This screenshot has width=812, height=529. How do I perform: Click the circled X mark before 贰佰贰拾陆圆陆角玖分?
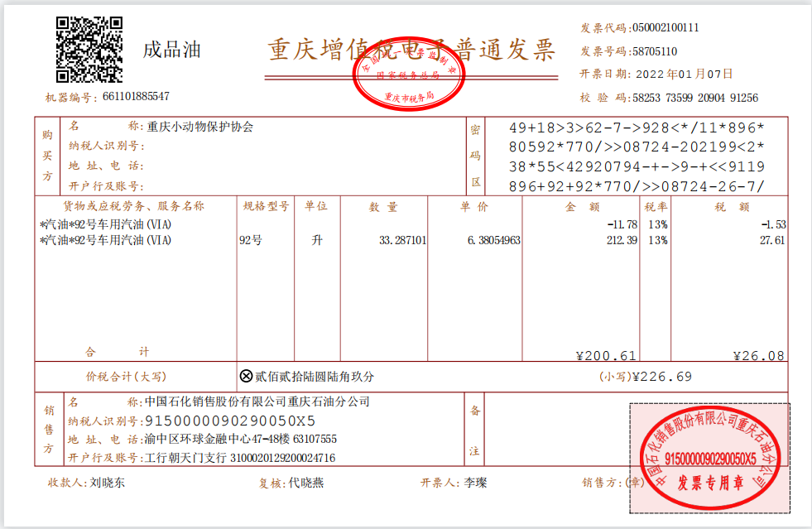[x=247, y=376]
